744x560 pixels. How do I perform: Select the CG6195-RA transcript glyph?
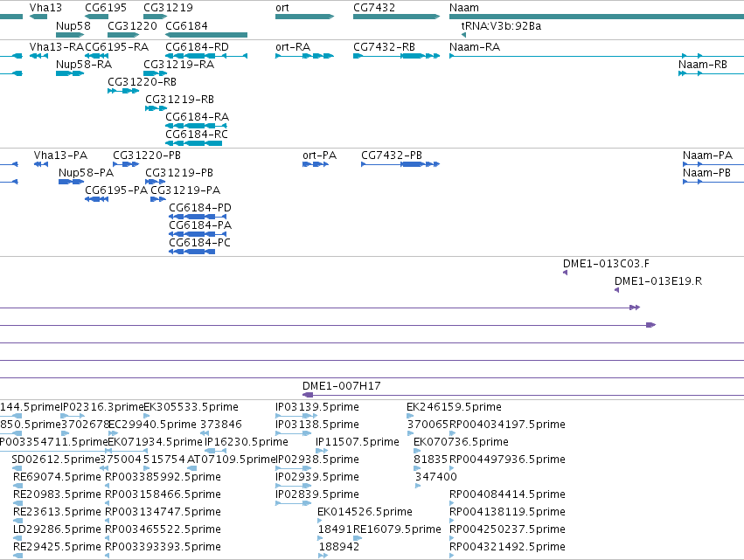point(97,56)
